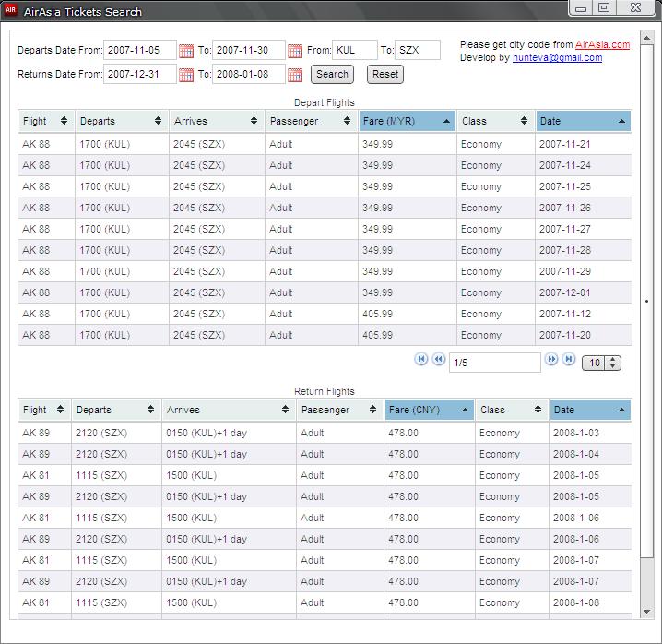
Task: Focus Returns Date From field 2007-12-31
Action: click(140, 75)
